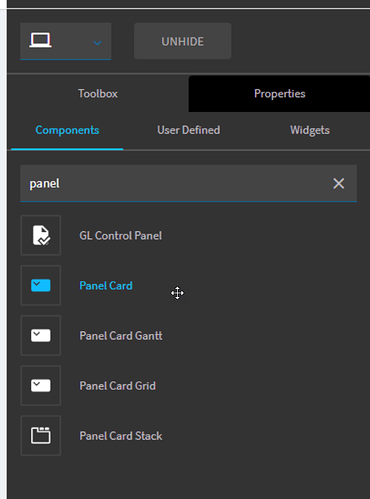Click the blue Panel Card icon

41,286
